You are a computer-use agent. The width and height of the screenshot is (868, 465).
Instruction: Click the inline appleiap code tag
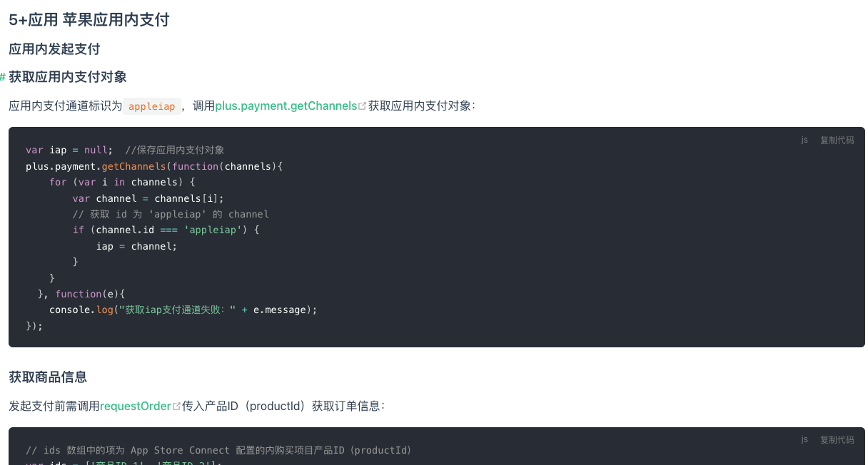click(x=152, y=106)
